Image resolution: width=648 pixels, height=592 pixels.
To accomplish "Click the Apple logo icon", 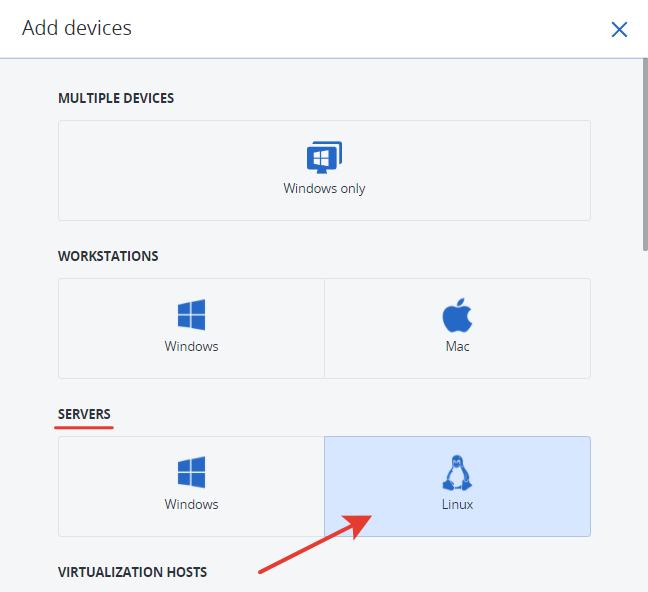I will pos(457,315).
